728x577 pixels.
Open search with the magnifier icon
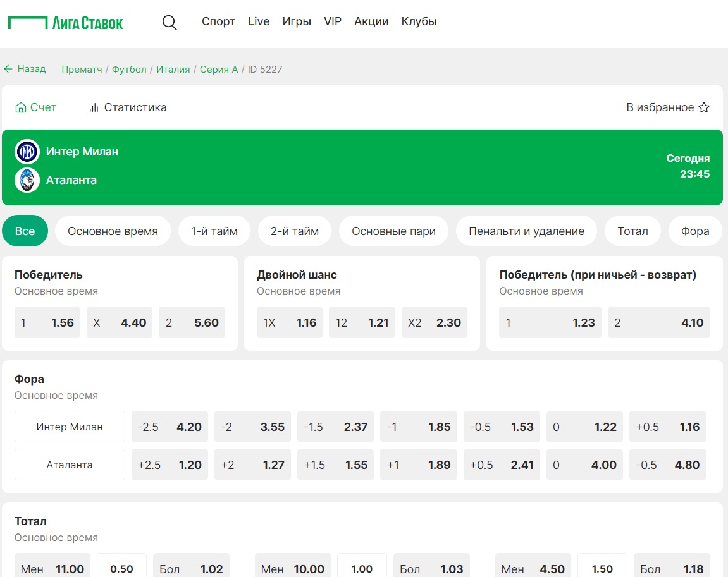[170, 22]
